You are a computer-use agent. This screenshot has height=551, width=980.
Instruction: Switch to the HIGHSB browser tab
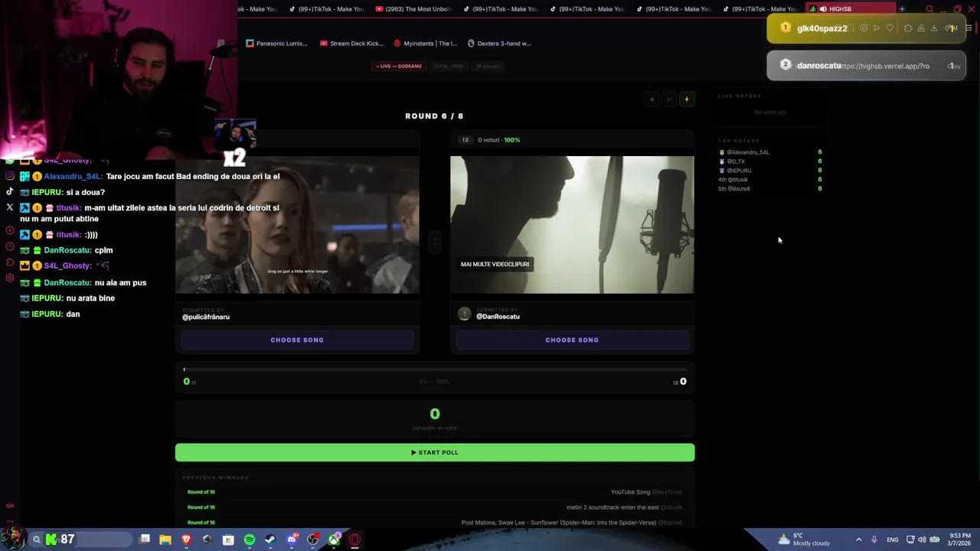point(850,9)
